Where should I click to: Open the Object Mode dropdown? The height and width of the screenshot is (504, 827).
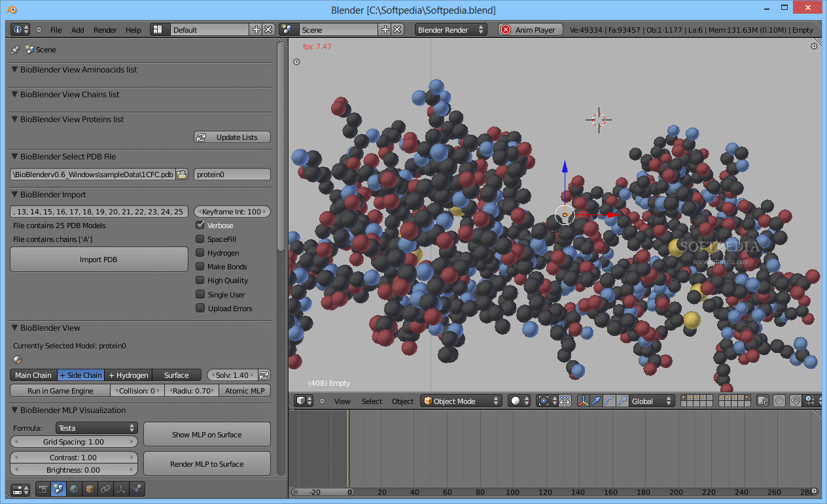point(461,401)
